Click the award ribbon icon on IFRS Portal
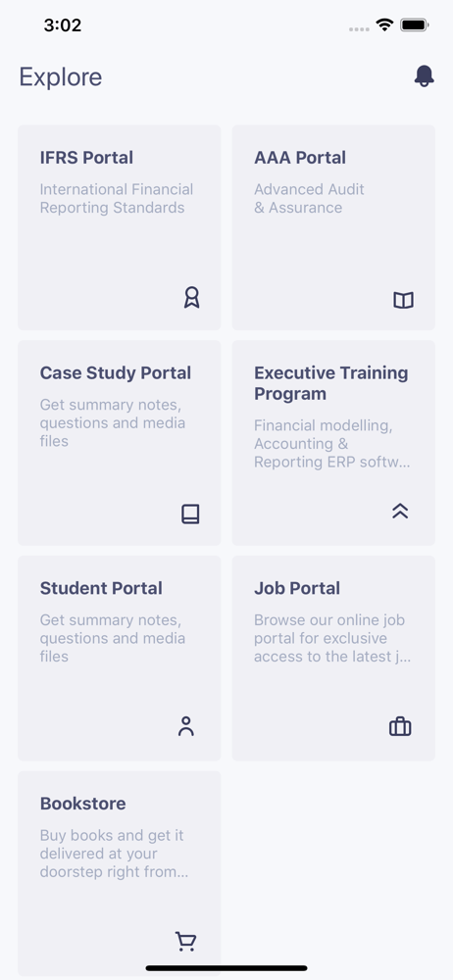The image size is (453, 980). point(191,298)
